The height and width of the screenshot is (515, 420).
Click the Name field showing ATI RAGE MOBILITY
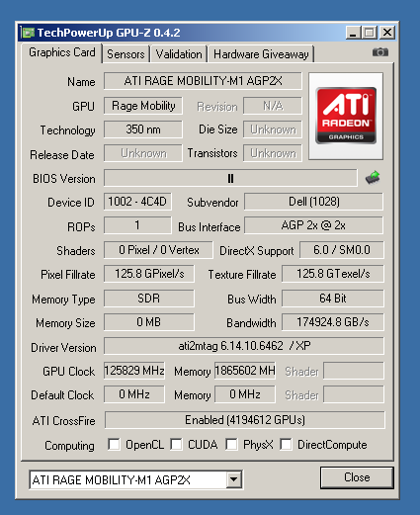203,81
